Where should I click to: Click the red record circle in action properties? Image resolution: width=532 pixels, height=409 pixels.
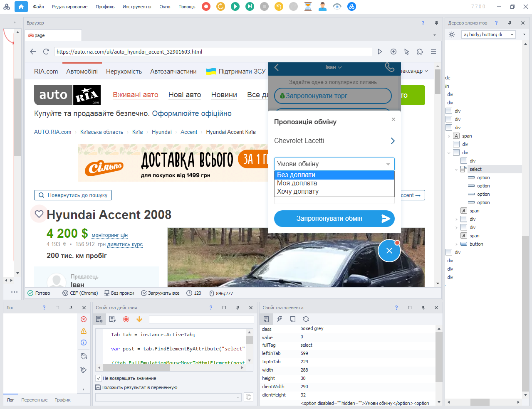[126, 319]
